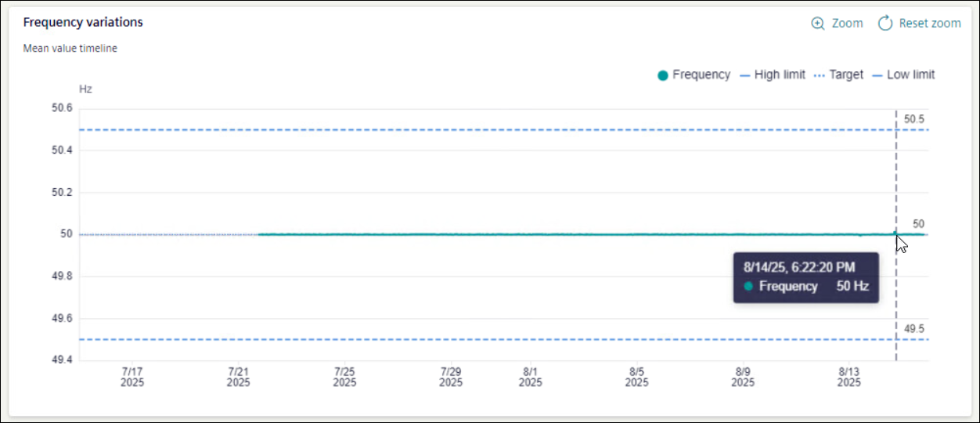Screen dimensions: 980x423
Task: Toggle the Low limit legend label
Action: coord(910,75)
